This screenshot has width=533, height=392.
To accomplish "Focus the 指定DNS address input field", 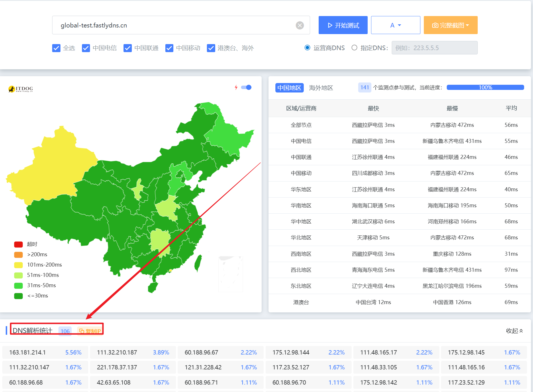I will (x=434, y=48).
